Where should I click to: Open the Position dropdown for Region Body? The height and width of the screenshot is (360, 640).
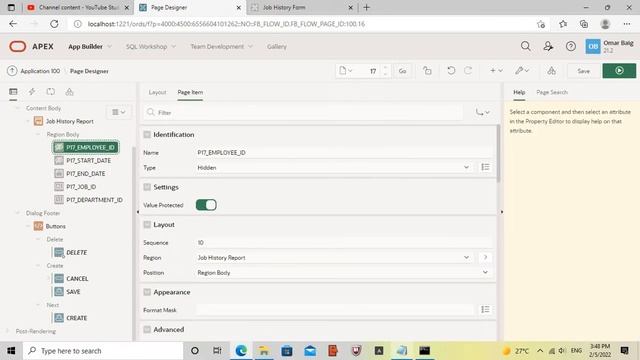344,272
